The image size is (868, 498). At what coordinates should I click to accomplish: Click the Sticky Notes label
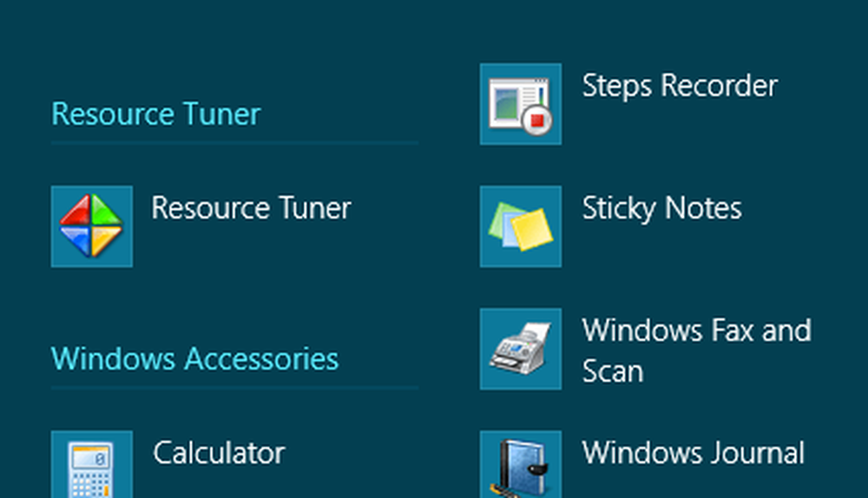pyautogui.click(x=662, y=209)
